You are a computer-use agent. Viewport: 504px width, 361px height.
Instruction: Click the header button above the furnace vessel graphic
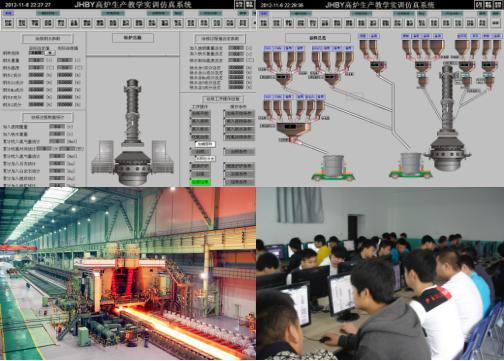tap(133, 38)
